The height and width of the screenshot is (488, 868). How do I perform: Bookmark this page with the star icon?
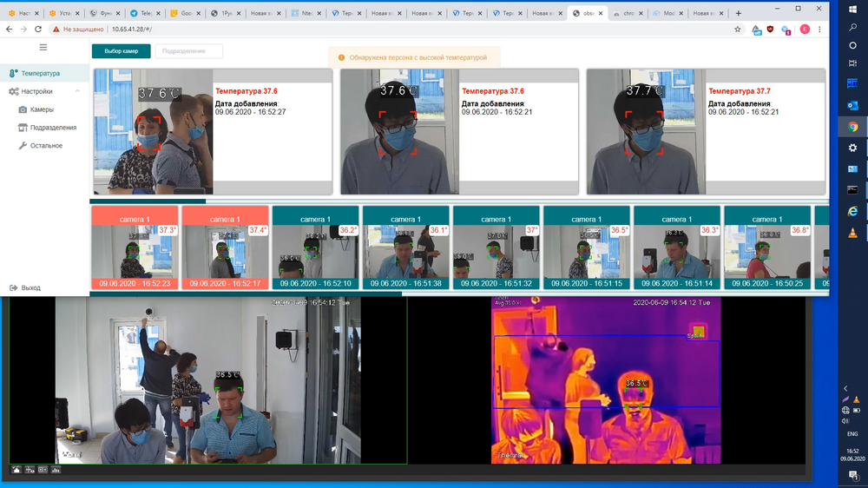738,29
